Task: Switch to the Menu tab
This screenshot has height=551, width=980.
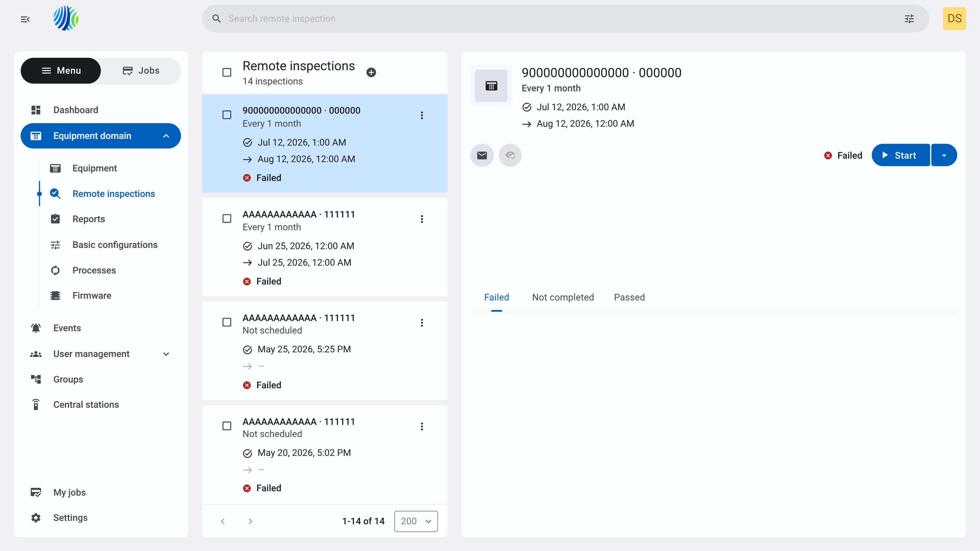Action: pyautogui.click(x=61, y=71)
